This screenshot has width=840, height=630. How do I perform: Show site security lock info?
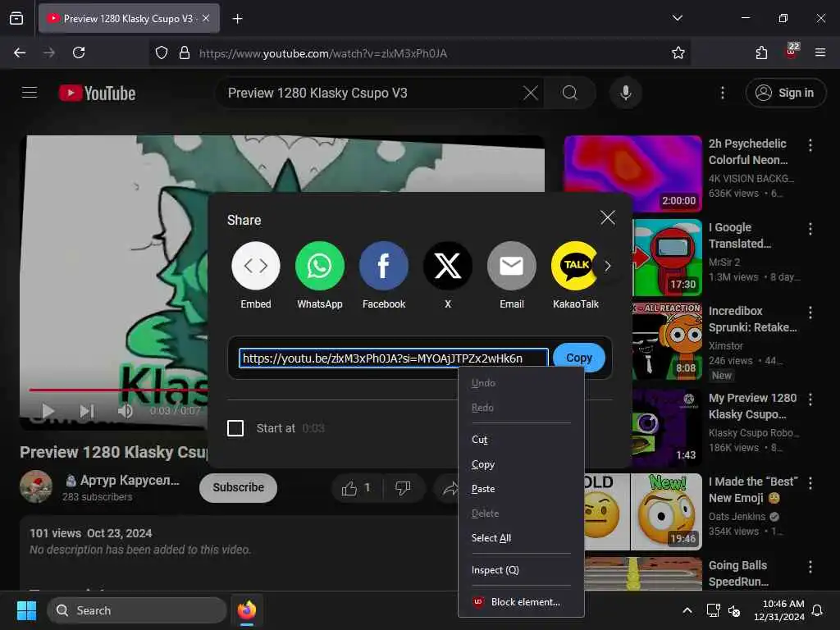pyautogui.click(x=185, y=52)
